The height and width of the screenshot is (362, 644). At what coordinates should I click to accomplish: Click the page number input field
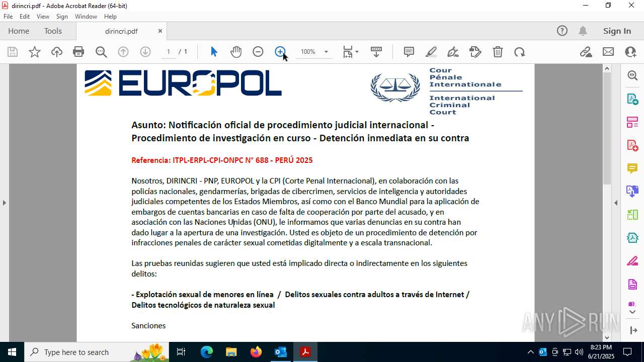pyautogui.click(x=169, y=52)
